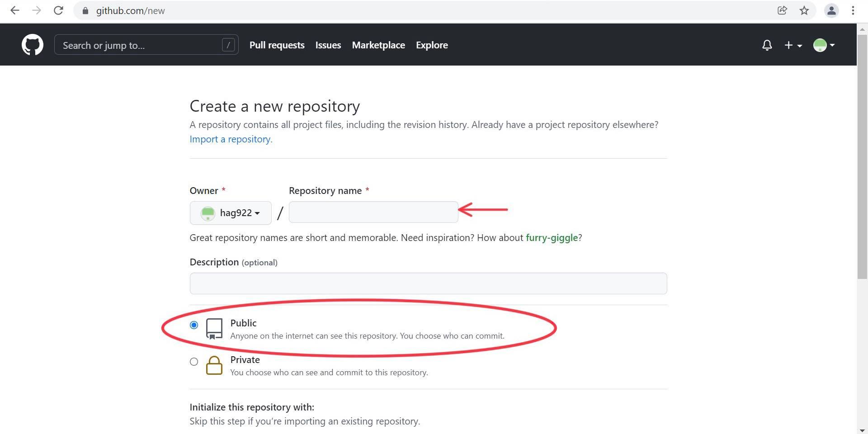
Task: Bookmark this page with star icon
Action: (804, 10)
